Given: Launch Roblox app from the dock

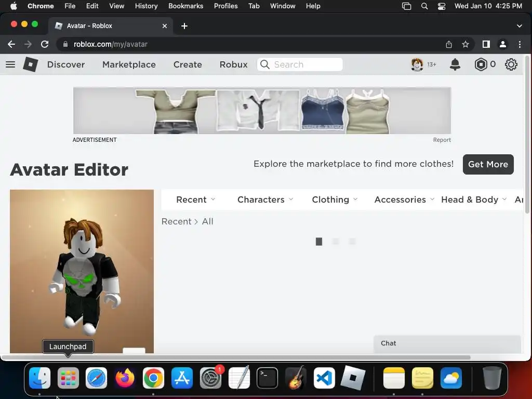Looking at the screenshot, I should tap(353, 378).
